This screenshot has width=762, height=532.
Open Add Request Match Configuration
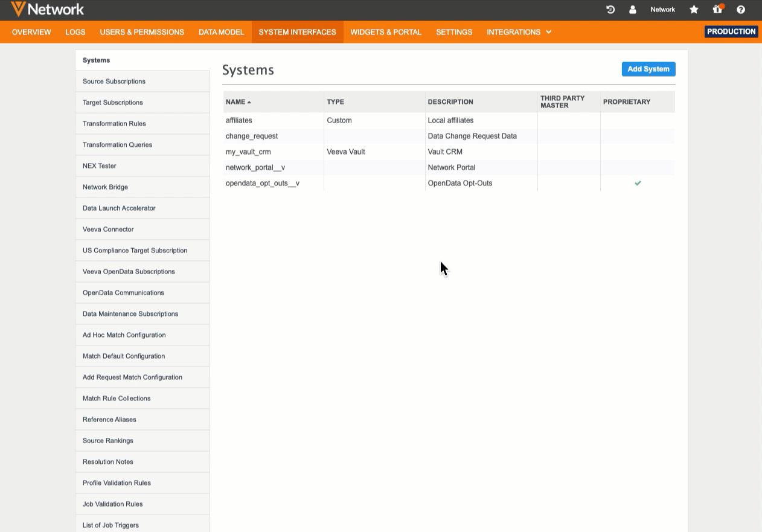(x=142, y=377)
